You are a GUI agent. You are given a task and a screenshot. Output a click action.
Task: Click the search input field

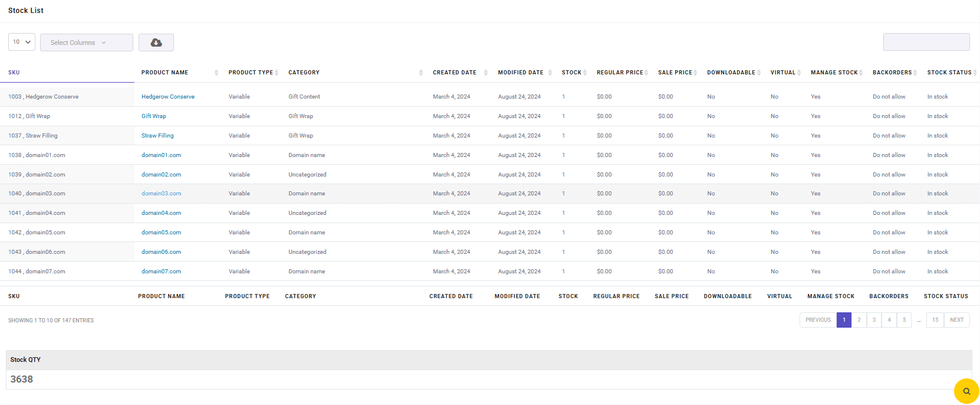click(x=926, y=42)
